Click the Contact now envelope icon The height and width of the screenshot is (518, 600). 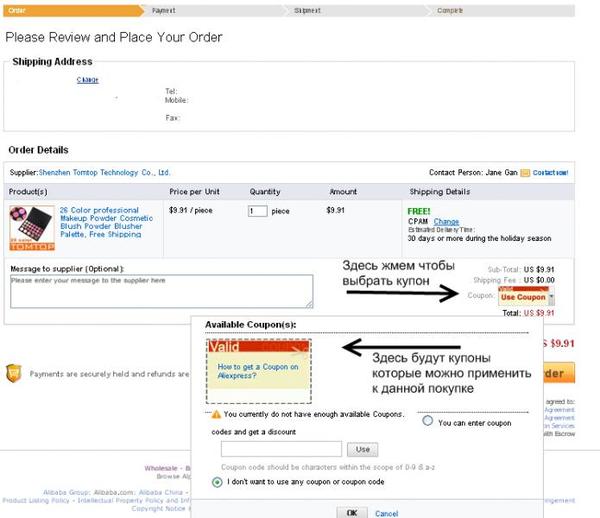[x=525, y=173]
